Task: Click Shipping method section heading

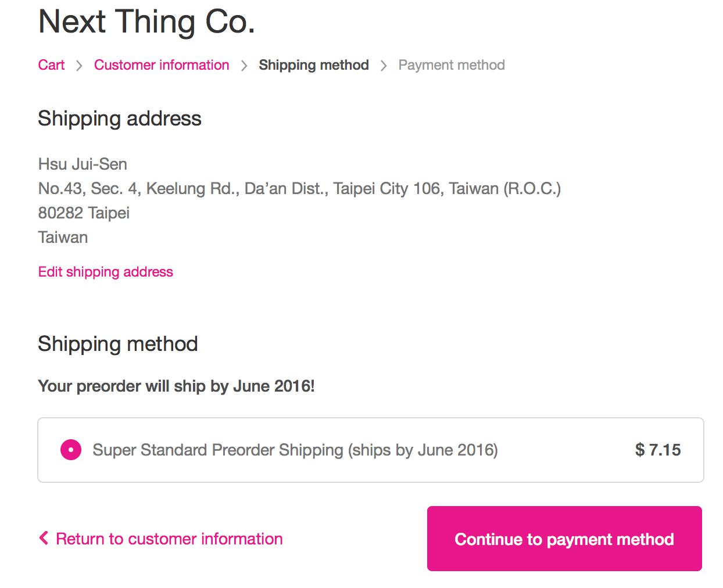Action: (x=118, y=344)
